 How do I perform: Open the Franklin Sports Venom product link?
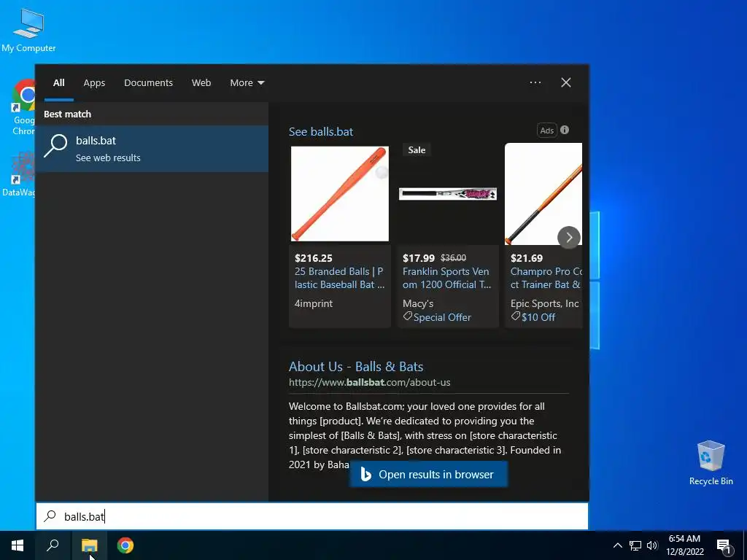[447, 278]
